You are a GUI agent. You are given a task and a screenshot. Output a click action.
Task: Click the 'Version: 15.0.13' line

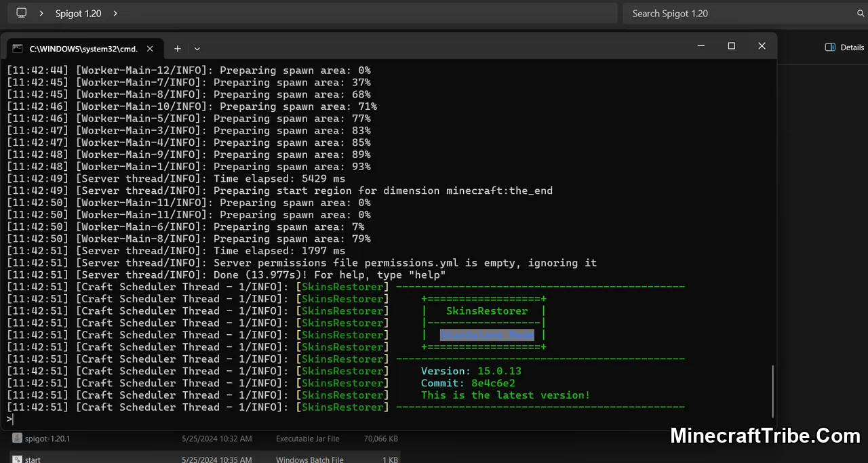[471, 371]
